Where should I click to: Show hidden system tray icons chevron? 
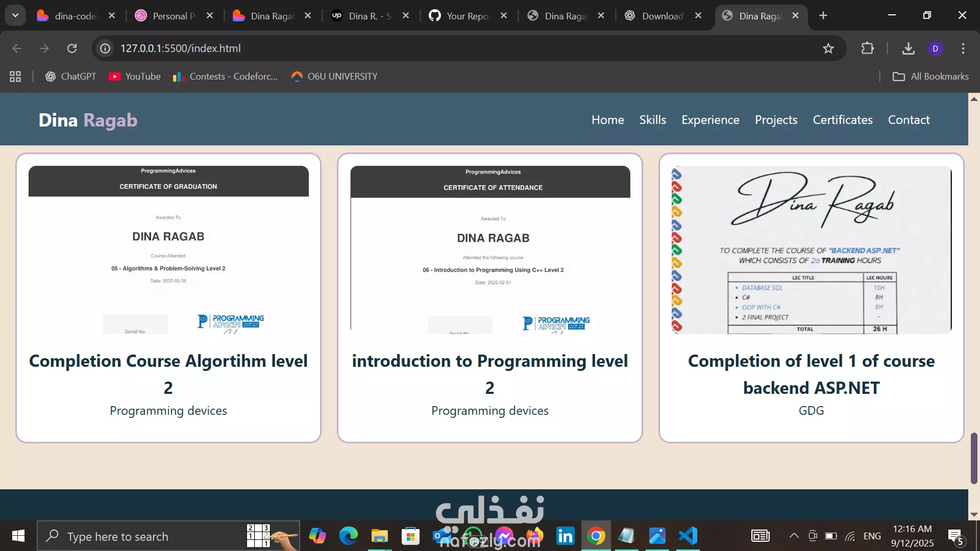click(x=794, y=536)
